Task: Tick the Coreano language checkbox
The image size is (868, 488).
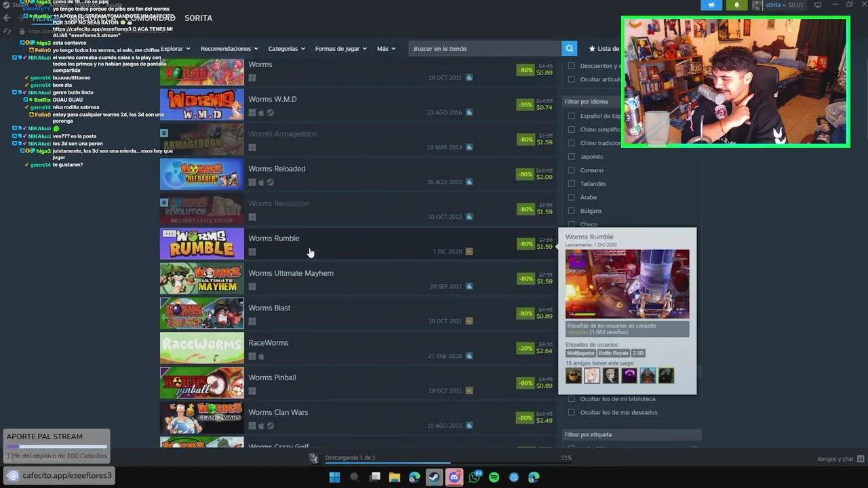Action: click(x=571, y=170)
